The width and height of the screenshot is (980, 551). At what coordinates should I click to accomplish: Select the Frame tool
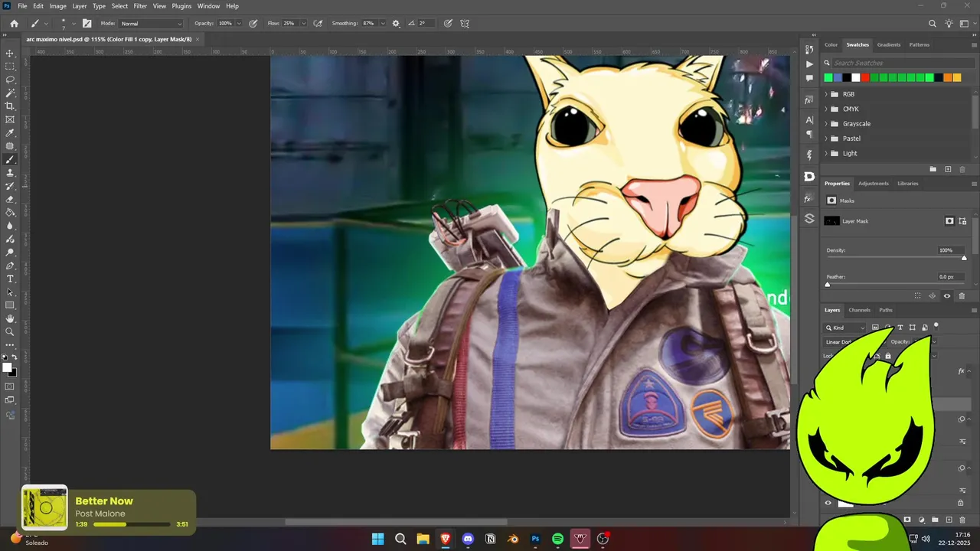(10, 119)
